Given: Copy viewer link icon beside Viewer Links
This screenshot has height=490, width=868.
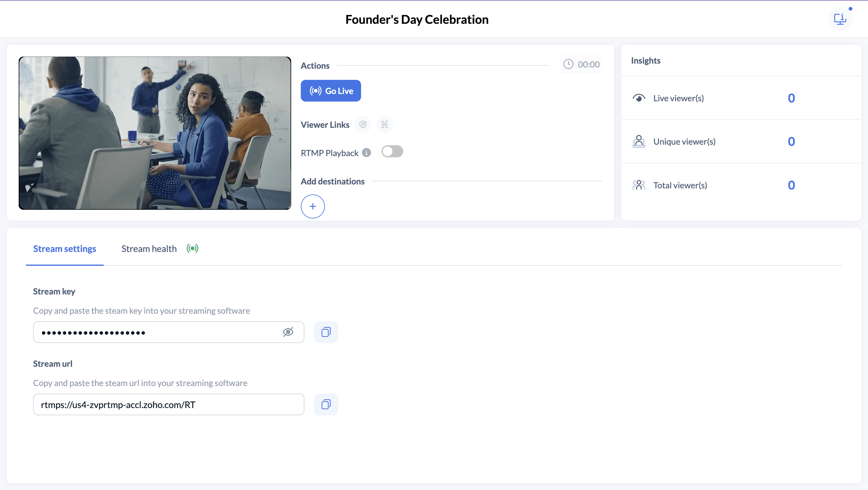Looking at the screenshot, I should (x=363, y=124).
